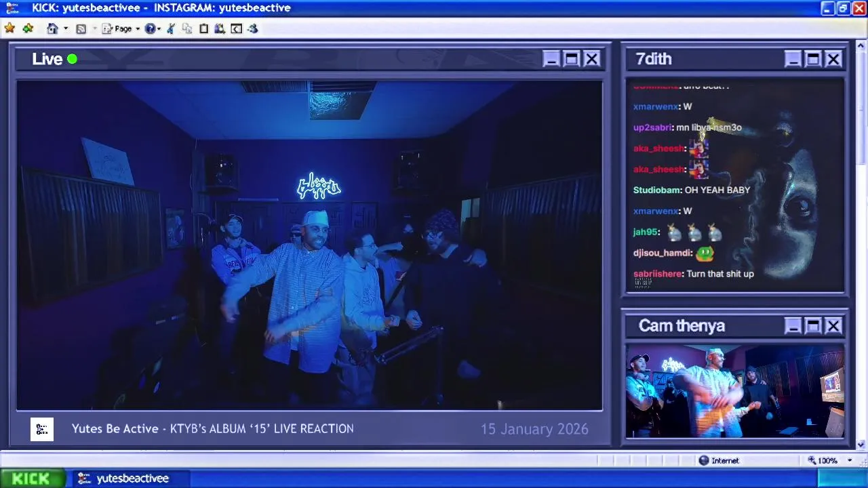The image size is (868, 488).
Task: Click the zoom magnifier icon in status bar
Action: tap(812, 460)
